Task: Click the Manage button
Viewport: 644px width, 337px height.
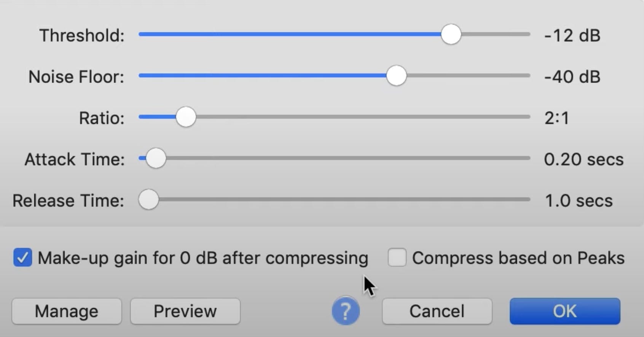Action: pyautogui.click(x=67, y=311)
